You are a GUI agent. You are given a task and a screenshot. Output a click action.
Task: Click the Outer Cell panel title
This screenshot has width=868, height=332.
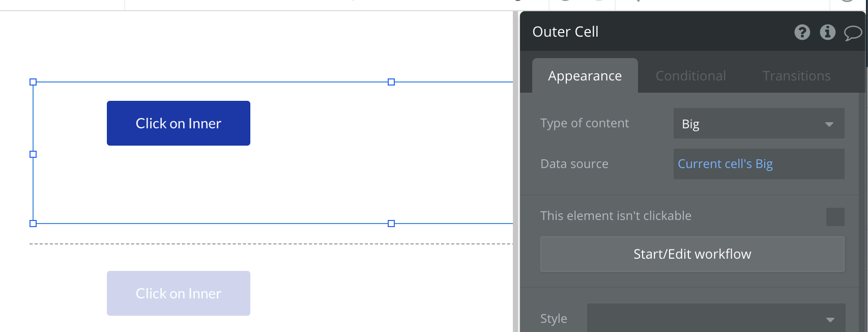click(565, 32)
